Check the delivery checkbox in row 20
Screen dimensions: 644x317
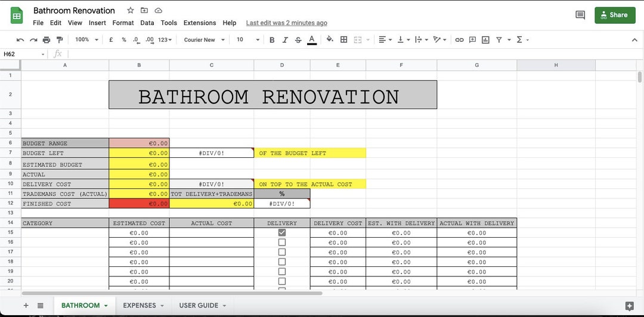281,281
